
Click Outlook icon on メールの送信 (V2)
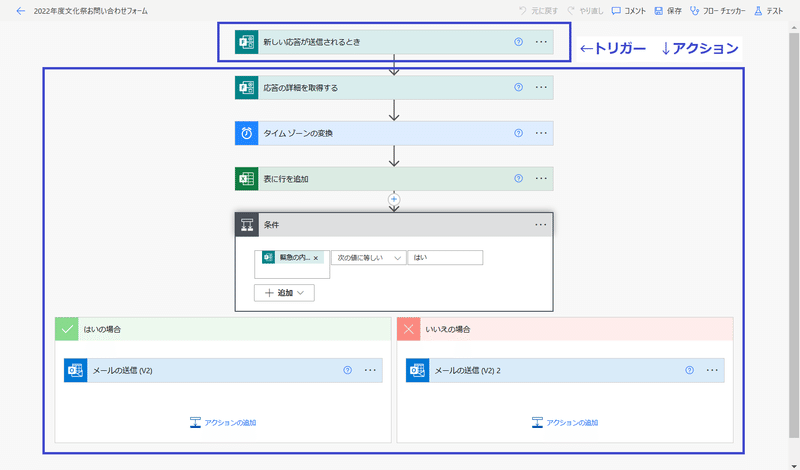tap(76, 370)
